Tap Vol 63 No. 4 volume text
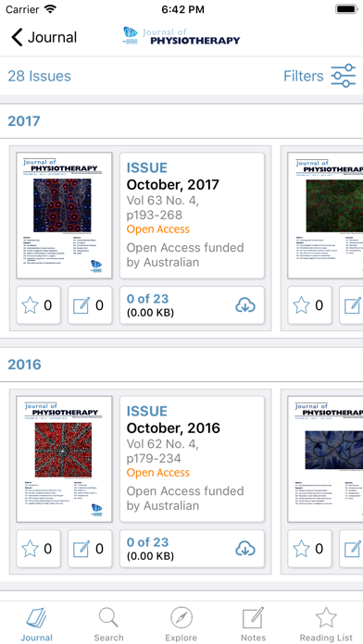 (x=163, y=200)
